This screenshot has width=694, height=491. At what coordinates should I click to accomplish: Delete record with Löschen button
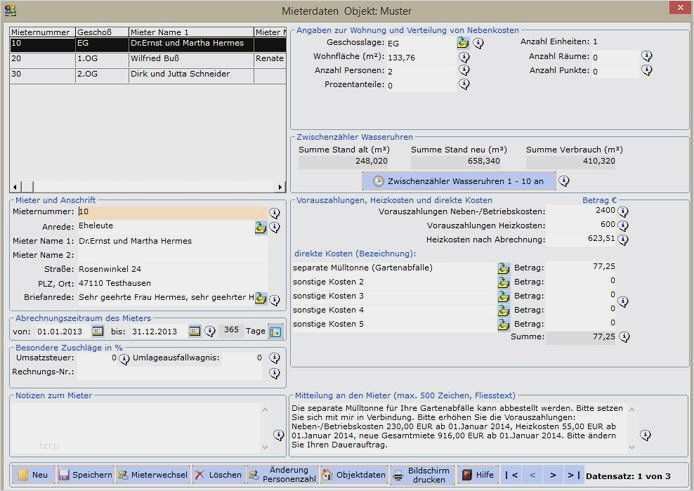(x=219, y=475)
